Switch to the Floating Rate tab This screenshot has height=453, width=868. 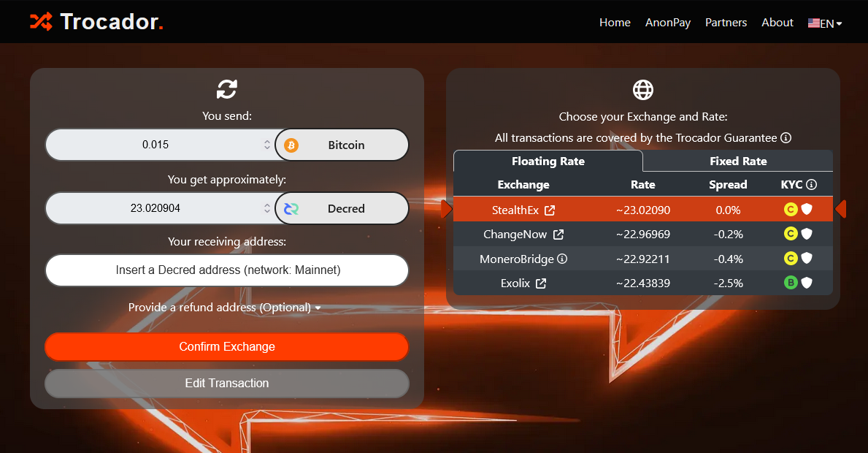(548, 161)
